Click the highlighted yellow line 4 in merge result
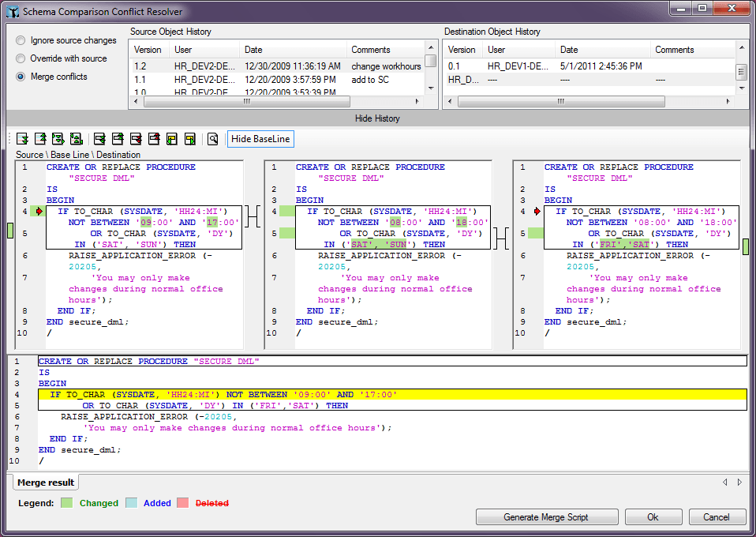The width and height of the screenshot is (756, 537). coord(392,395)
